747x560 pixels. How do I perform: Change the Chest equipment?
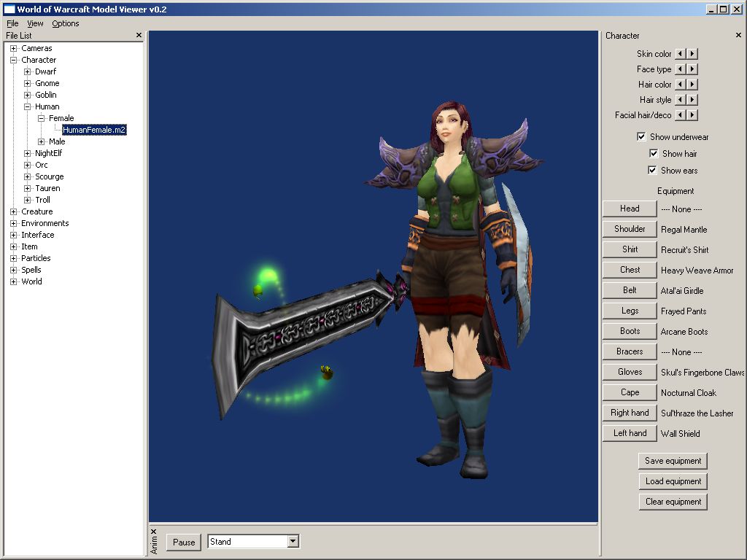[630, 270]
